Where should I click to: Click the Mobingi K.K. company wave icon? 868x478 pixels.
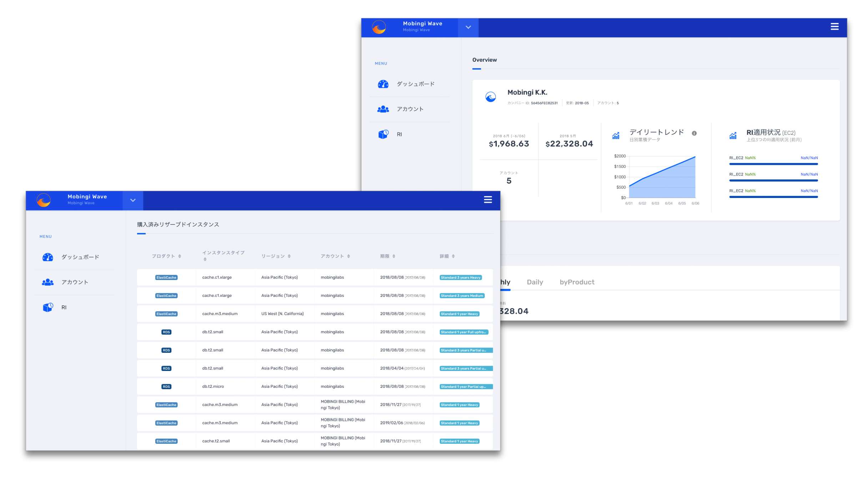pos(491,97)
